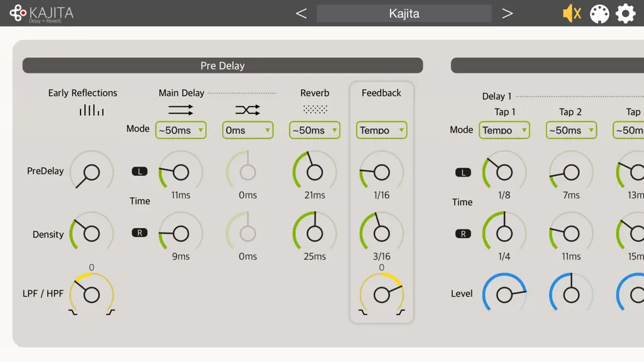
Task: Go to the previous preset arrow
Action: tap(301, 14)
